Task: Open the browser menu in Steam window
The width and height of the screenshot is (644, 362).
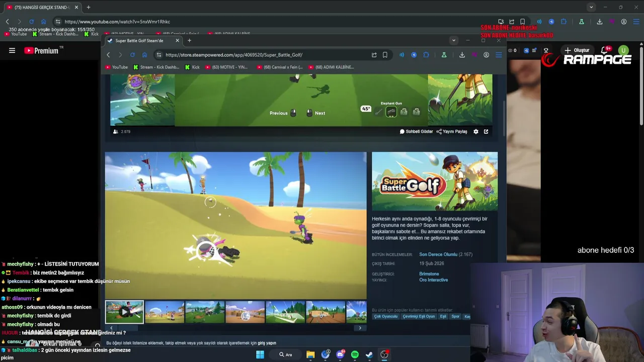Action: [499, 55]
